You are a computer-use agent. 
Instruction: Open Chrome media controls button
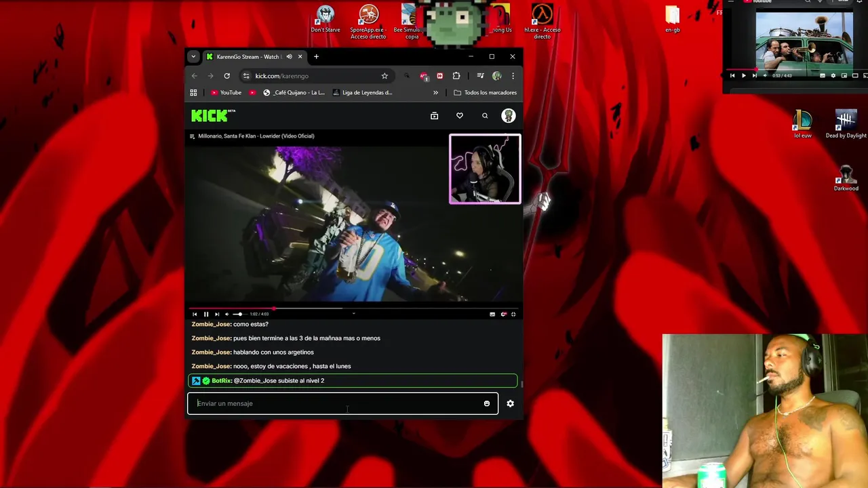(x=480, y=76)
